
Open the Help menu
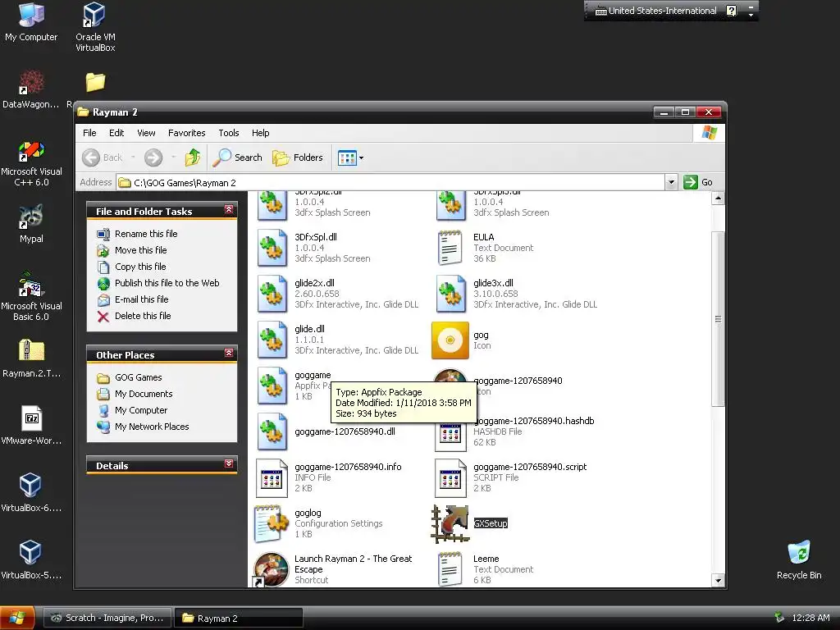point(260,133)
